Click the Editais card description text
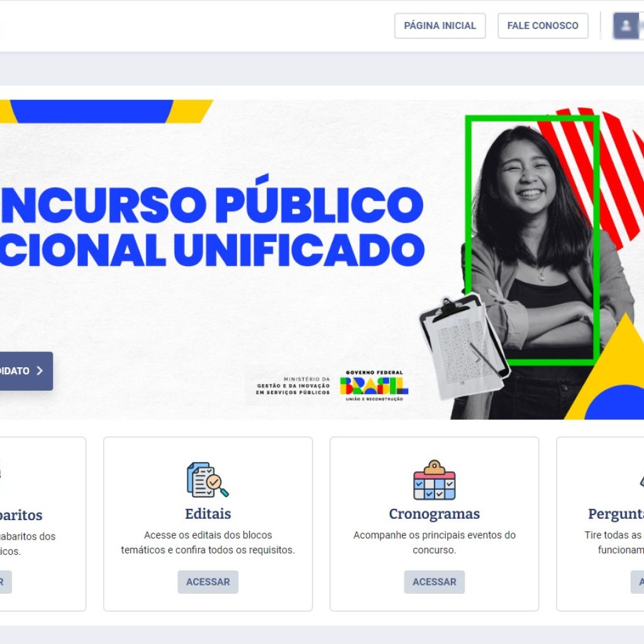 (x=208, y=543)
